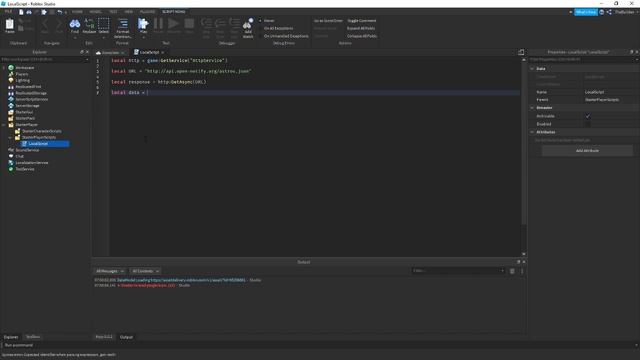Click the Paste icon in Clipboard group

point(9,25)
